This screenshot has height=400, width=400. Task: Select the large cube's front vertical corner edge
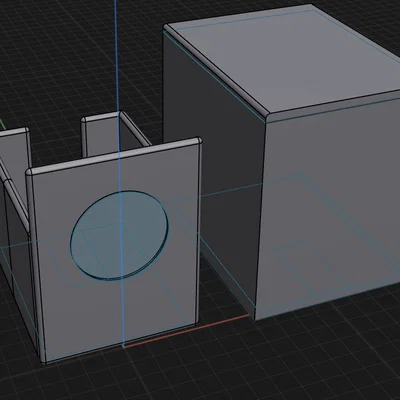click(260, 217)
